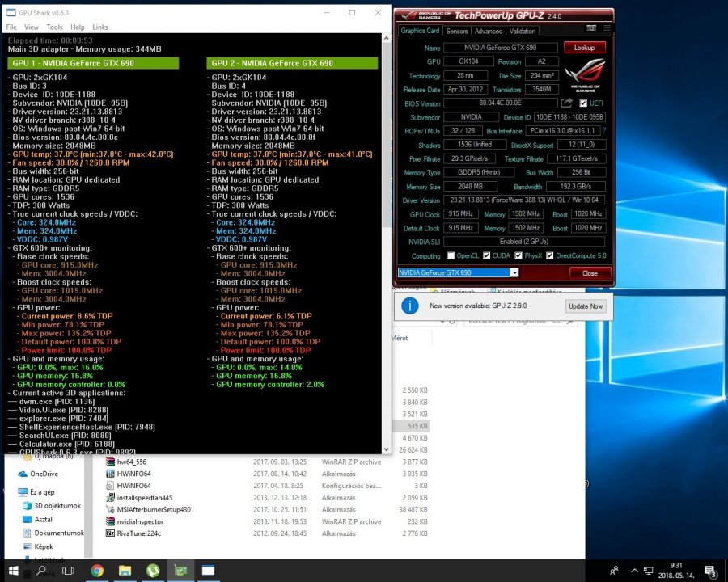Click the installspeedfan445 installer icon
728x582 pixels.
pyautogui.click(x=110, y=498)
